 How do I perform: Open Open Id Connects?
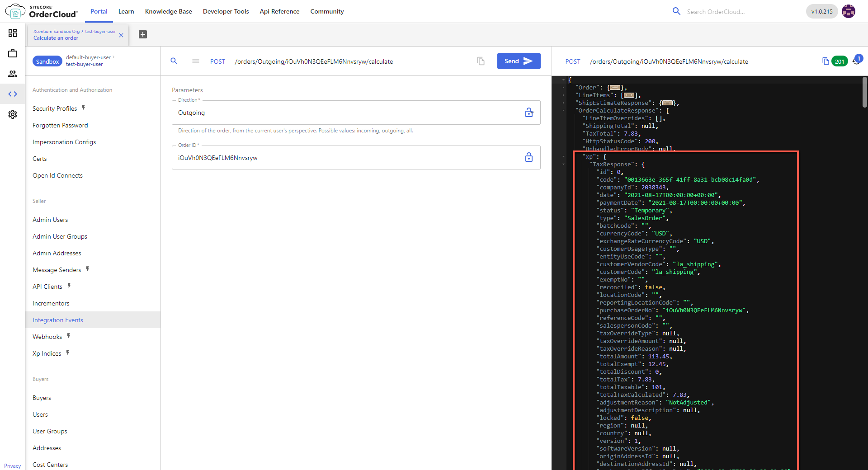pos(57,175)
